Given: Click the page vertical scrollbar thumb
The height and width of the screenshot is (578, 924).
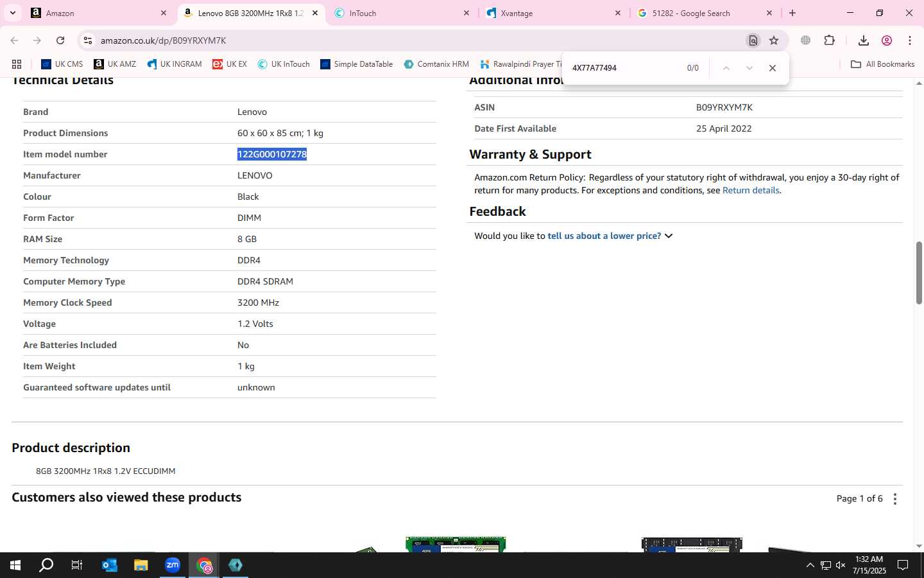Looking at the screenshot, I should pos(919,273).
